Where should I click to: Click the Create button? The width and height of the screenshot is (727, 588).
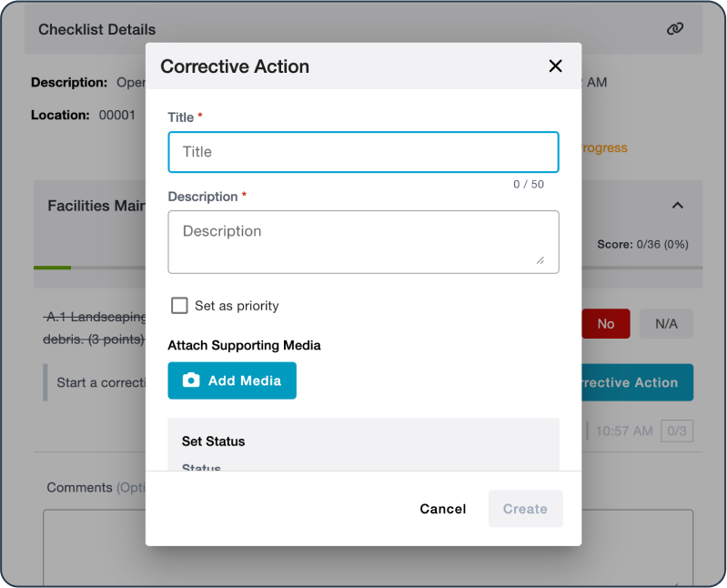click(x=525, y=509)
